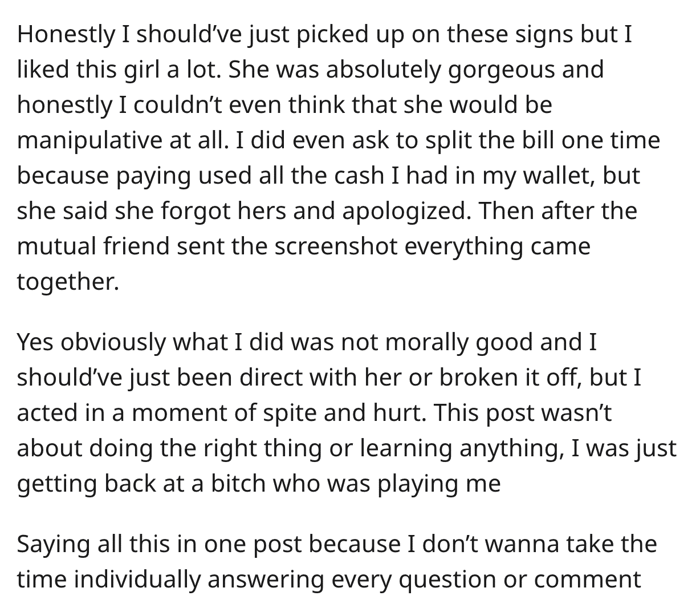This screenshot has width=700, height=608.
Task: Click the final word "comment"
Action: 589,579
